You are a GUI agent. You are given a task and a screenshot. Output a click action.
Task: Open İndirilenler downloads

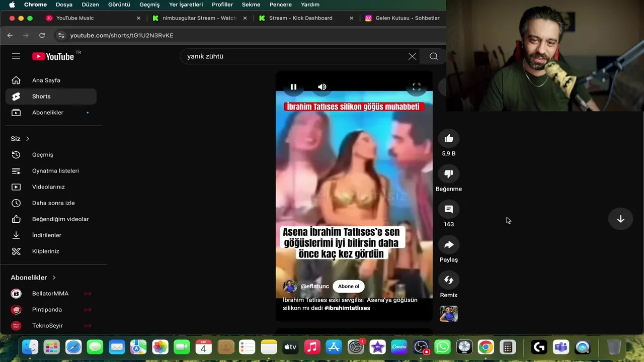click(x=51, y=235)
